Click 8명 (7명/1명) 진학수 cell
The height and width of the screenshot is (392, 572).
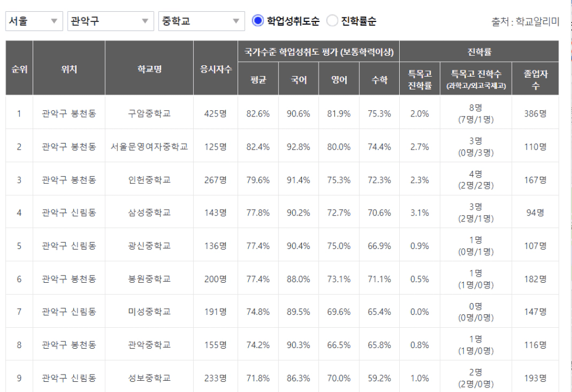click(x=476, y=114)
